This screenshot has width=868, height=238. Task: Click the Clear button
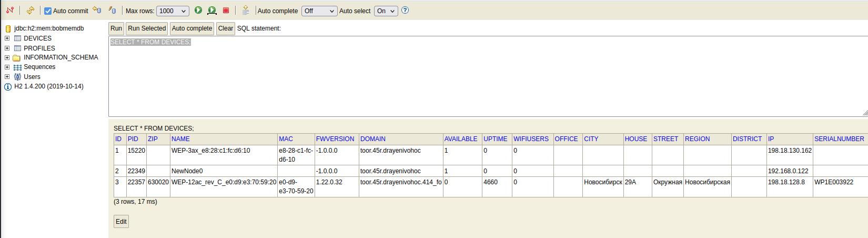click(226, 28)
